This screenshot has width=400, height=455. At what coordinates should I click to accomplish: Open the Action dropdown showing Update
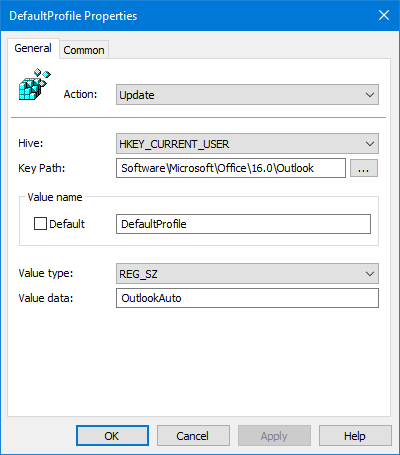[247, 95]
